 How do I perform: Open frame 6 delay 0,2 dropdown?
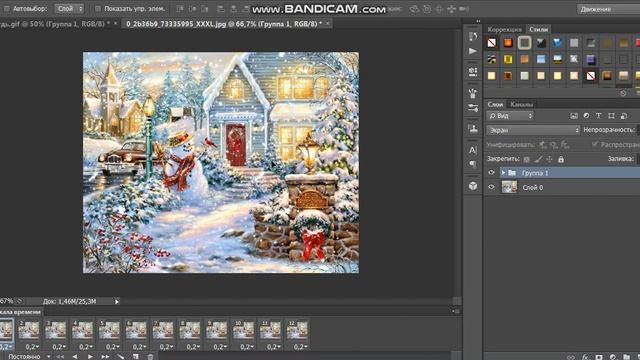point(139,347)
